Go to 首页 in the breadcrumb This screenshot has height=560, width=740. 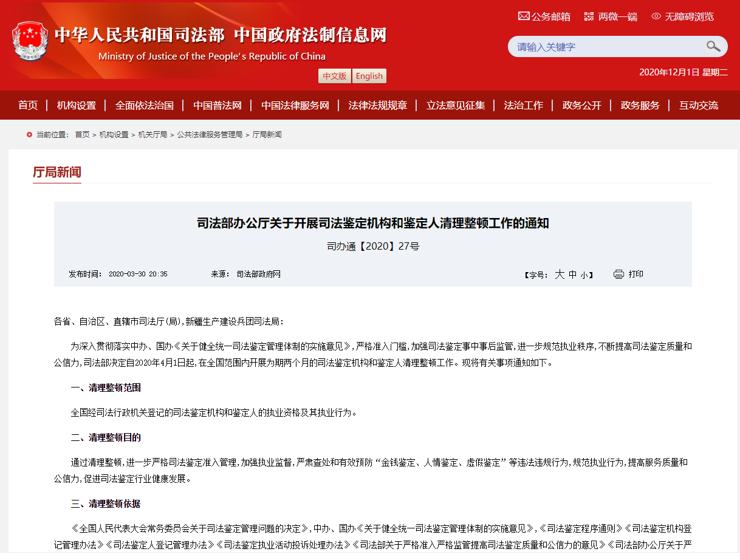(x=82, y=134)
